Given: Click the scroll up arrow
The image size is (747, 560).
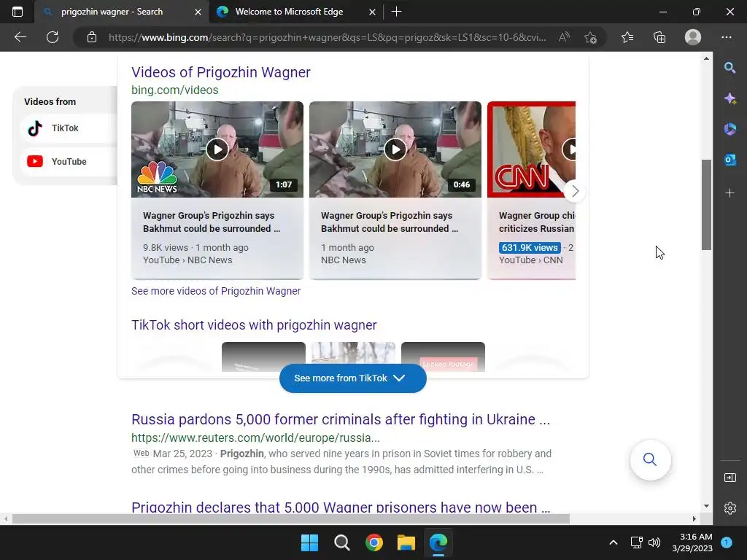Looking at the screenshot, I should point(706,58).
